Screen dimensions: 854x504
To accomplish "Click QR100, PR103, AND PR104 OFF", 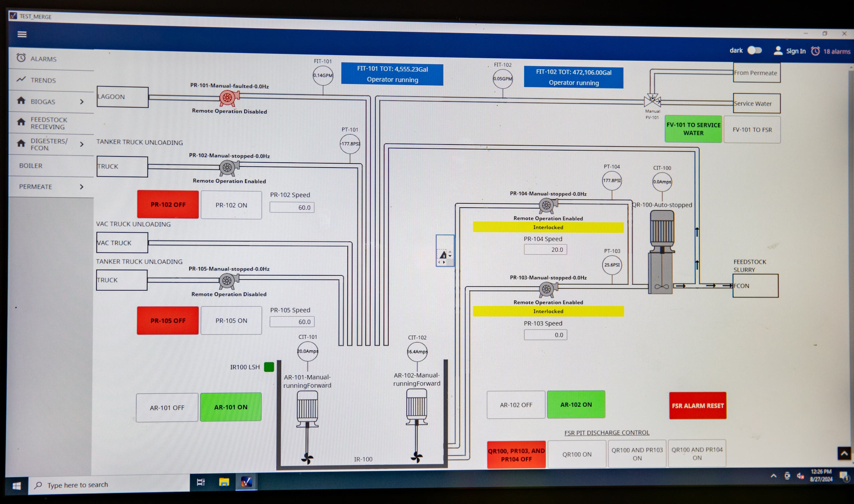I will pos(516,455).
